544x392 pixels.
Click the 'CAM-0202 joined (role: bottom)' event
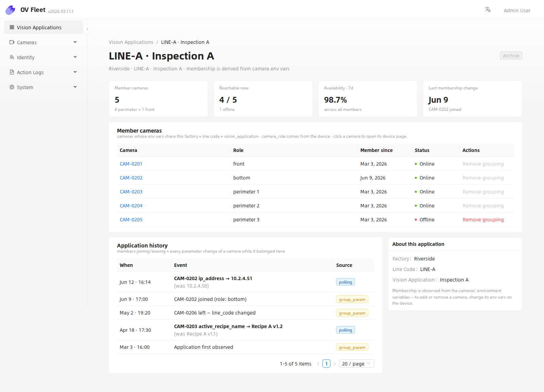tap(210, 299)
